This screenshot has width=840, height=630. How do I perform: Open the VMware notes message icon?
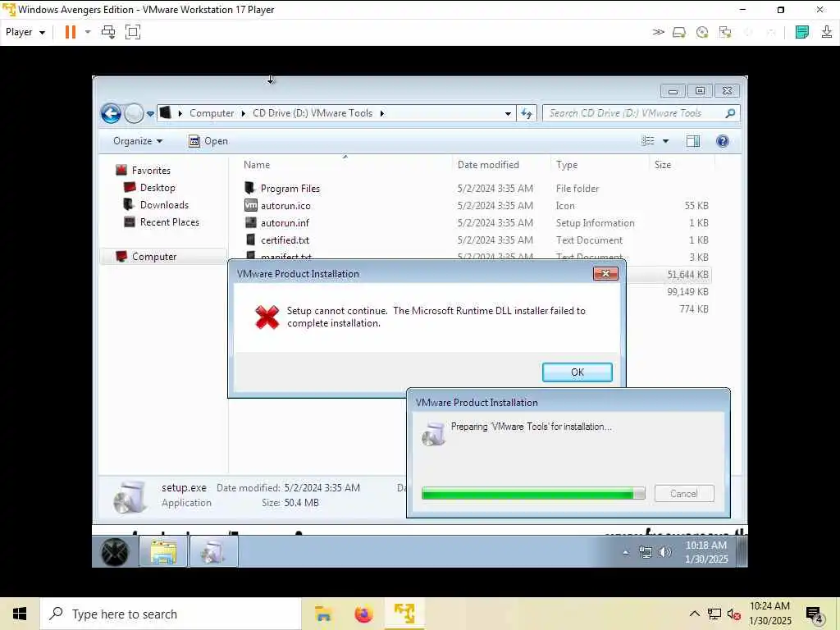tap(802, 32)
